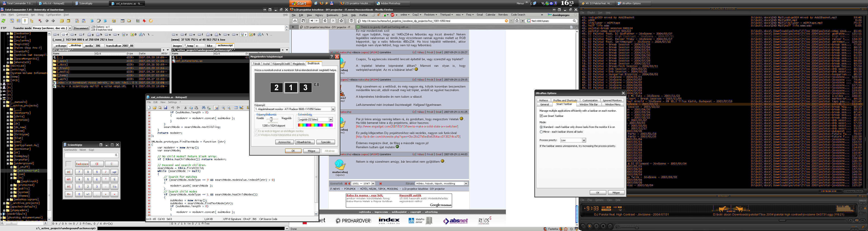Open the Commands menu in Total Commander

[x=22, y=15]
